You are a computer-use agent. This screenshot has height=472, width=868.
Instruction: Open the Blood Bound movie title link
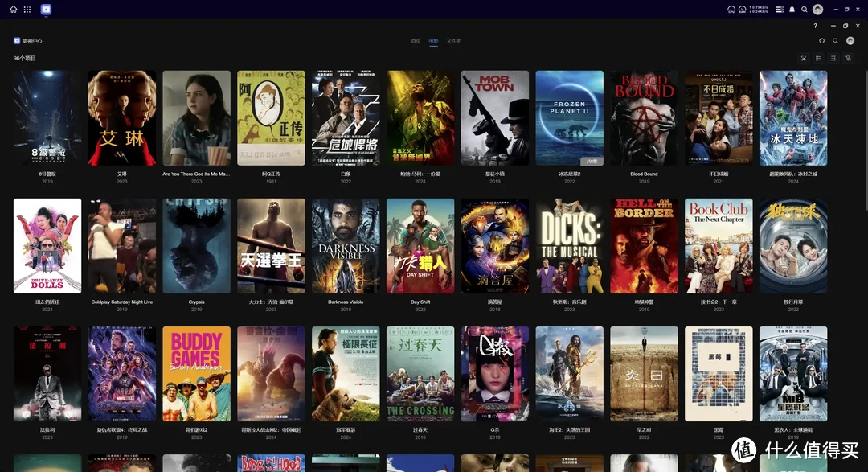click(644, 174)
